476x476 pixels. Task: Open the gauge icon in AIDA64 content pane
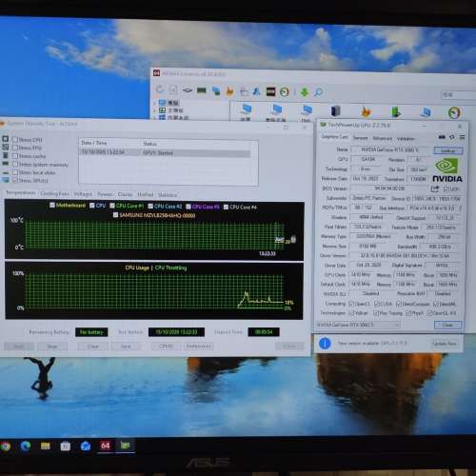point(454,112)
